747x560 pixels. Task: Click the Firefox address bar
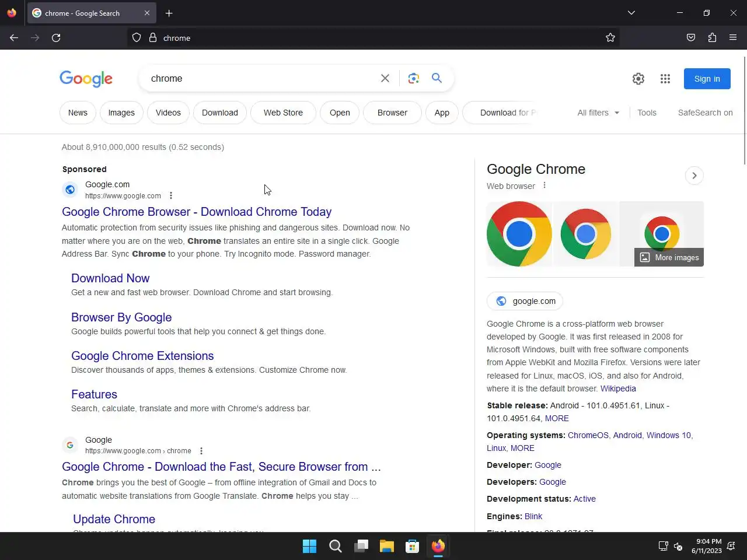click(x=373, y=38)
